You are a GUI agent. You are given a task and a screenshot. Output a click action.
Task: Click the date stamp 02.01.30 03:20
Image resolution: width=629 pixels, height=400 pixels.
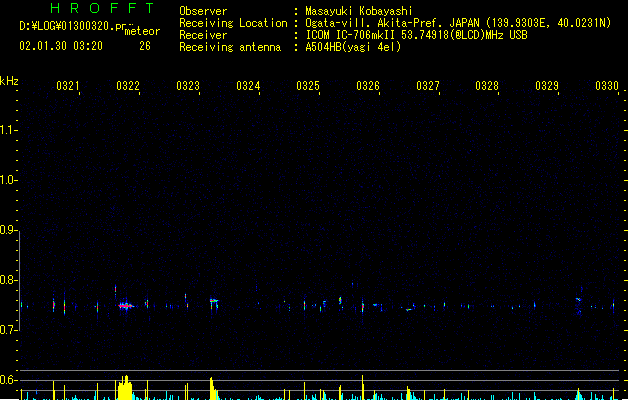coord(61,46)
